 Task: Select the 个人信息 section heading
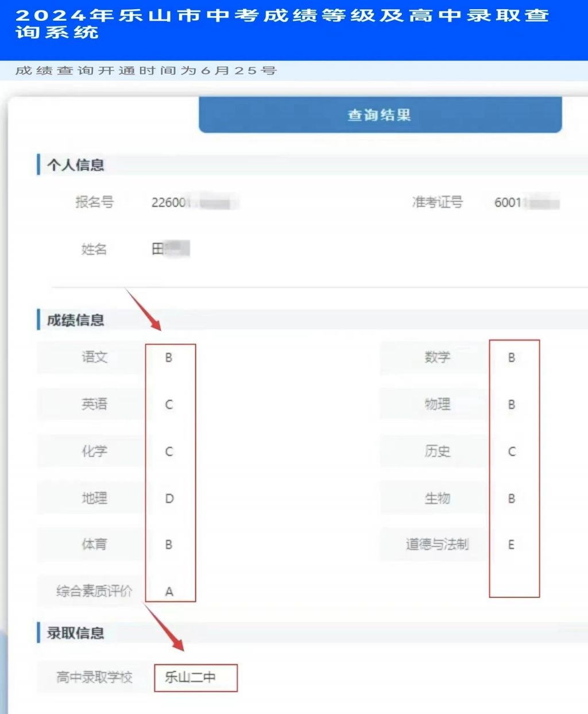(x=75, y=165)
